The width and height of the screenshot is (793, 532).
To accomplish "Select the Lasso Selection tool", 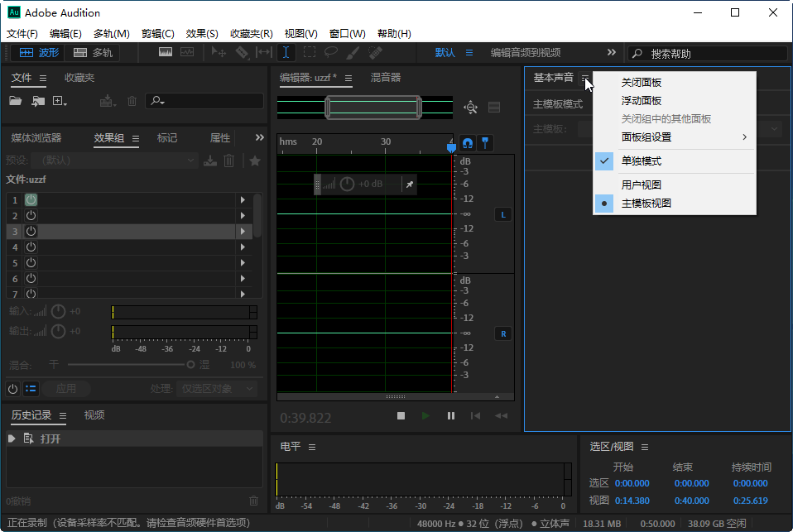I will tap(331, 52).
